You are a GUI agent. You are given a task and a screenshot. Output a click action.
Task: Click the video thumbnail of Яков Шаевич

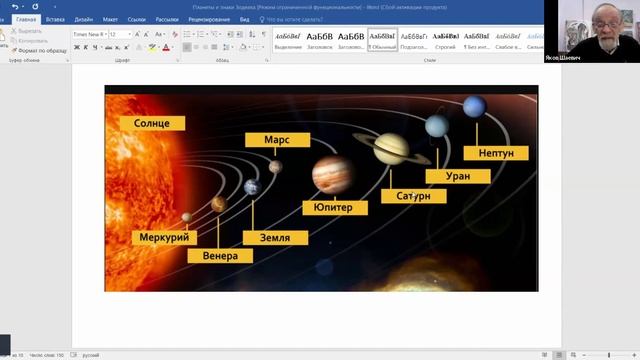pyautogui.click(x=592, y=31)
